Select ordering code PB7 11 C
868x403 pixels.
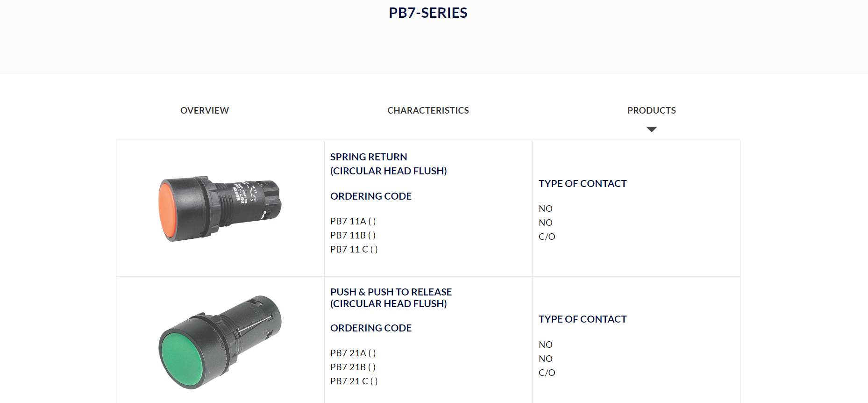354,249
